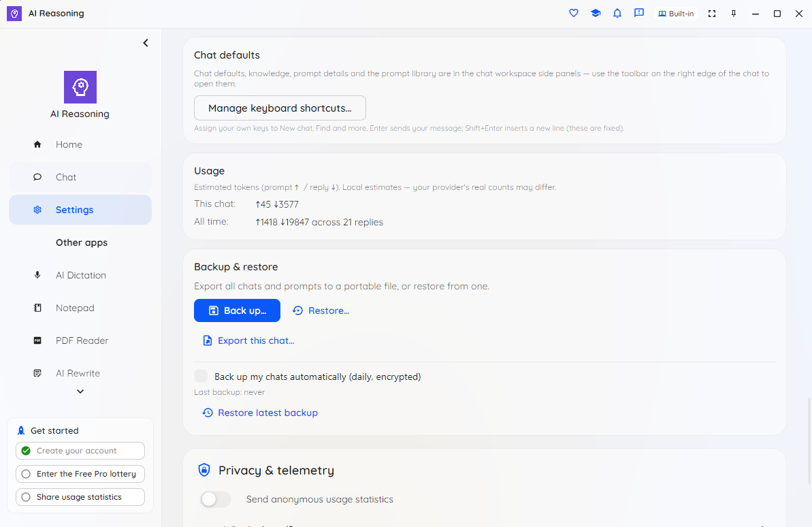Click the small AI Reasoning title bar icon
This screenshot has height=527, width=812.
14,14
